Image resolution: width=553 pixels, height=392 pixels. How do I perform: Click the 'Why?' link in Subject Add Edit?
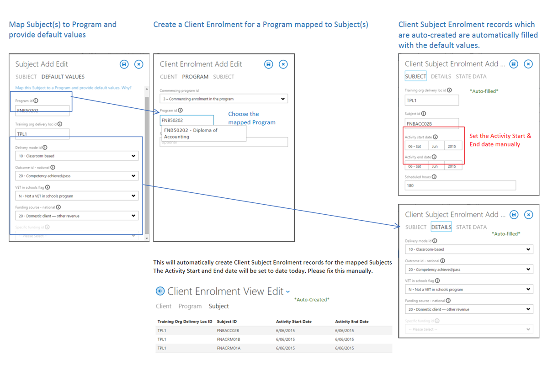pos(126,88)
